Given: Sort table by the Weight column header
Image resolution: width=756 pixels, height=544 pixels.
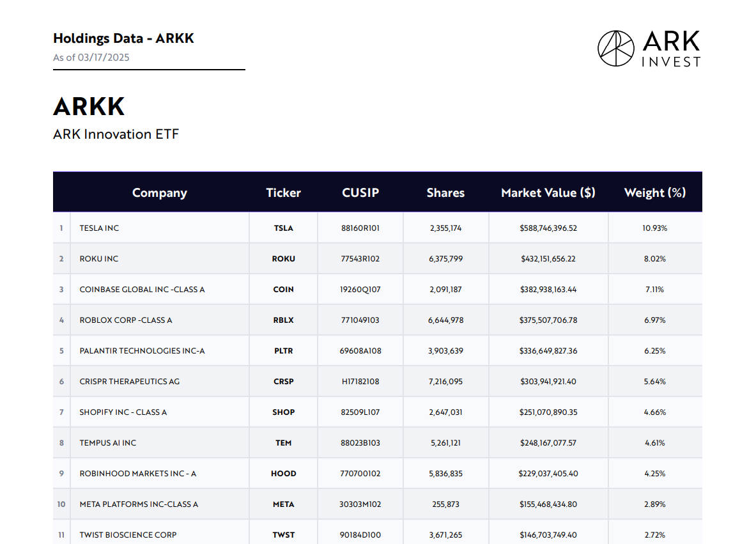Looking at the screenshot, I should (x=654, y=192).
